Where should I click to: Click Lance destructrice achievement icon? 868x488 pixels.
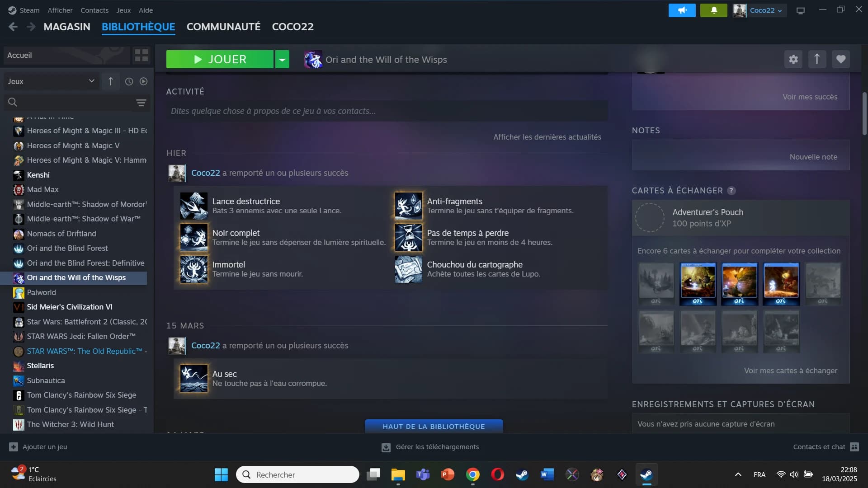pos(194,206)
